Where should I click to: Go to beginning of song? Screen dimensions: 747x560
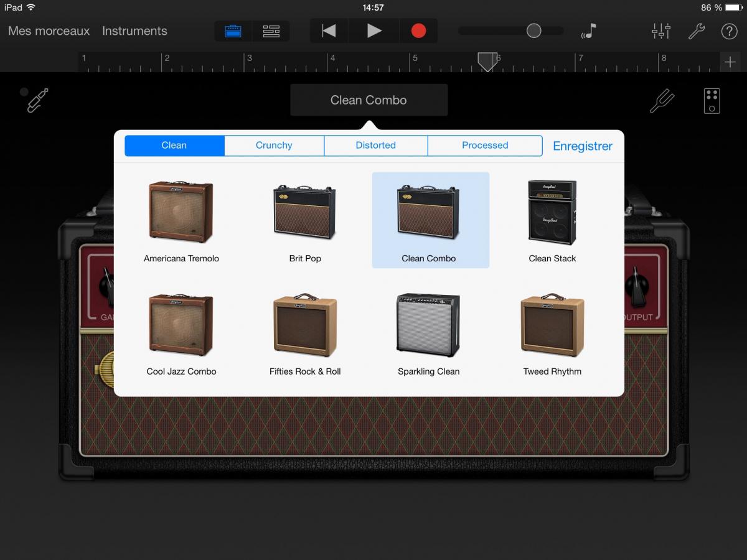(x=329, y=30)
